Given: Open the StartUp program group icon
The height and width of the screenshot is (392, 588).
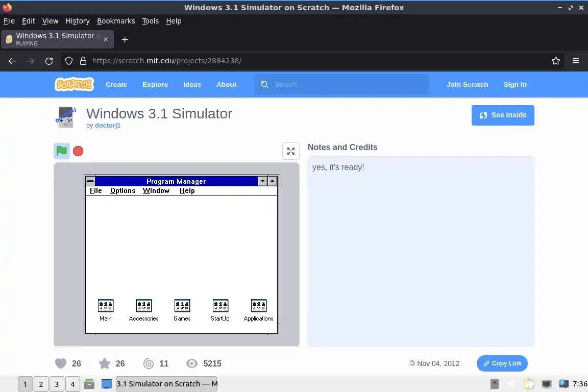Looking at the screenshot, I should (220, 310).
